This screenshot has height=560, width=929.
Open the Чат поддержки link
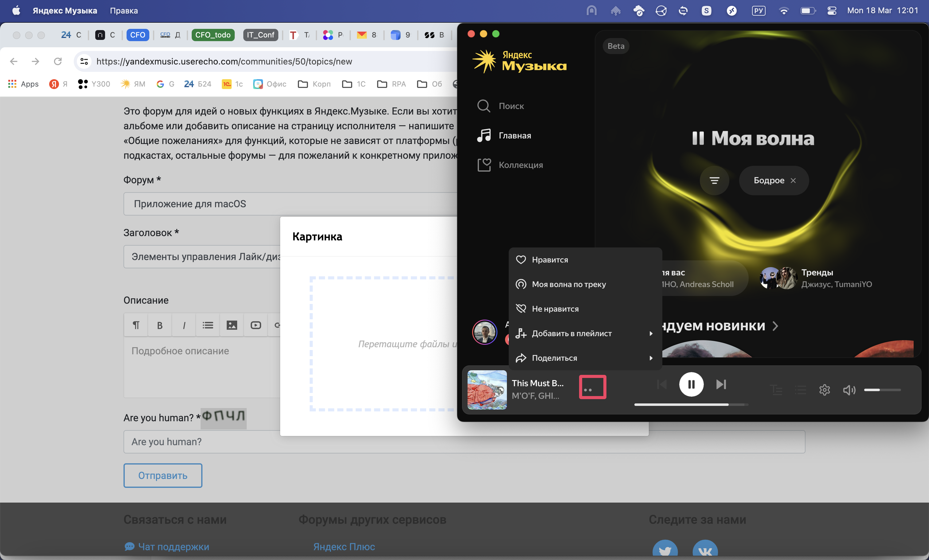coord(167,546)
